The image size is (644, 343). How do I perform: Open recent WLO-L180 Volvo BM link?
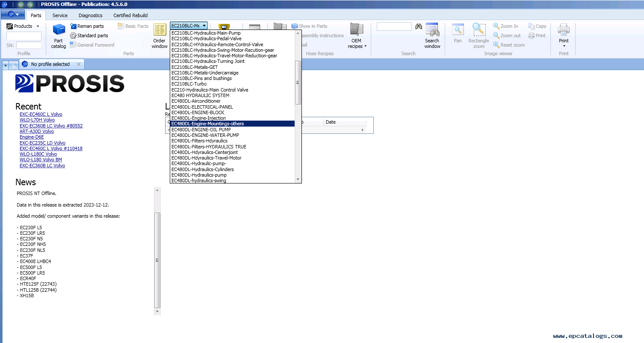tap(41, 160)
